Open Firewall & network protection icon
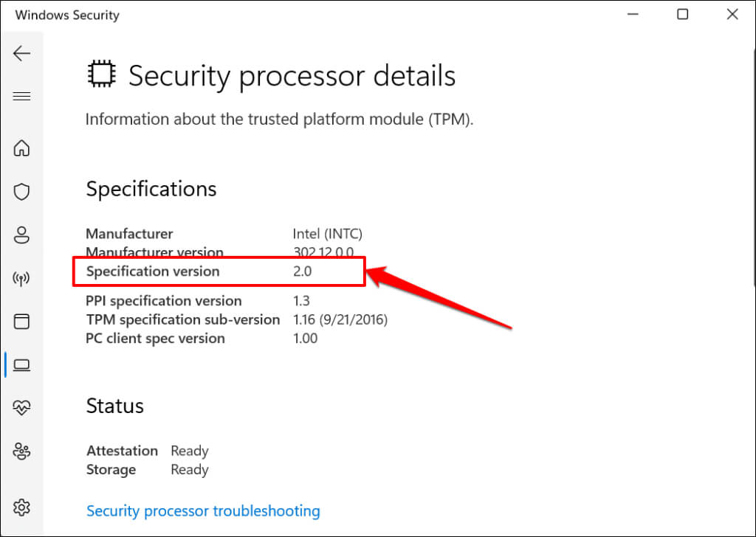Screen dimensions: 756x537 (x=22, y=279)
